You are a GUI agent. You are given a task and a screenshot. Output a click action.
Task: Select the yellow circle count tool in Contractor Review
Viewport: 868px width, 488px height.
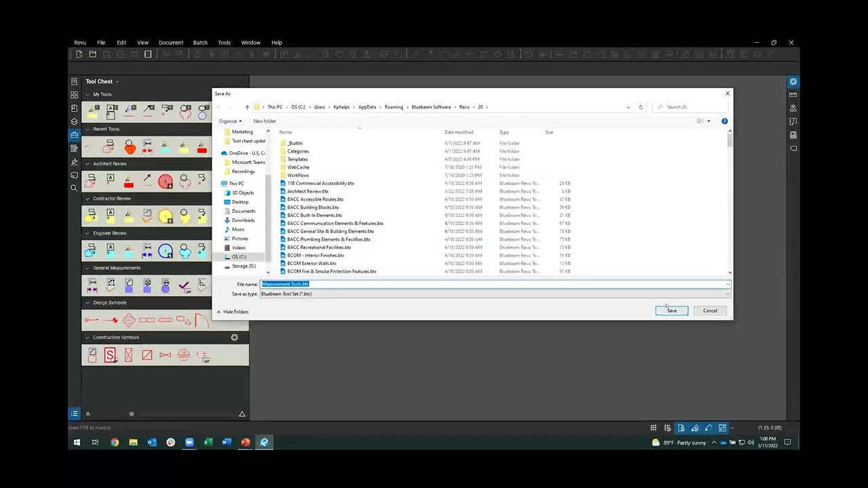(x=165, y=216)
